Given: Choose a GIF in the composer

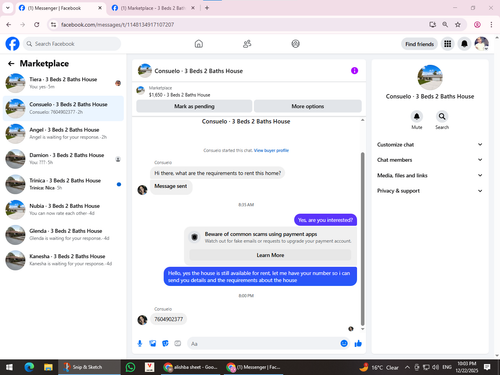Looking at the screenshot, I should pyautogui.click(x=178, y=343).
